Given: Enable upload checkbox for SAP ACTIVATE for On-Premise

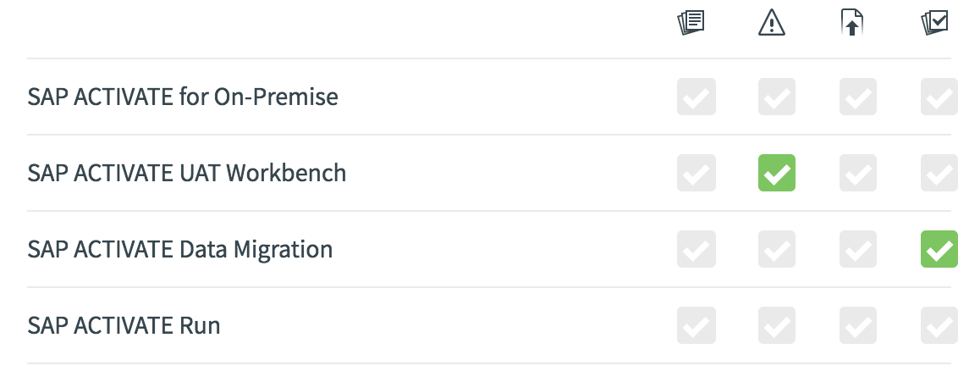Looking at the screenshot, I should coord(858,97).
